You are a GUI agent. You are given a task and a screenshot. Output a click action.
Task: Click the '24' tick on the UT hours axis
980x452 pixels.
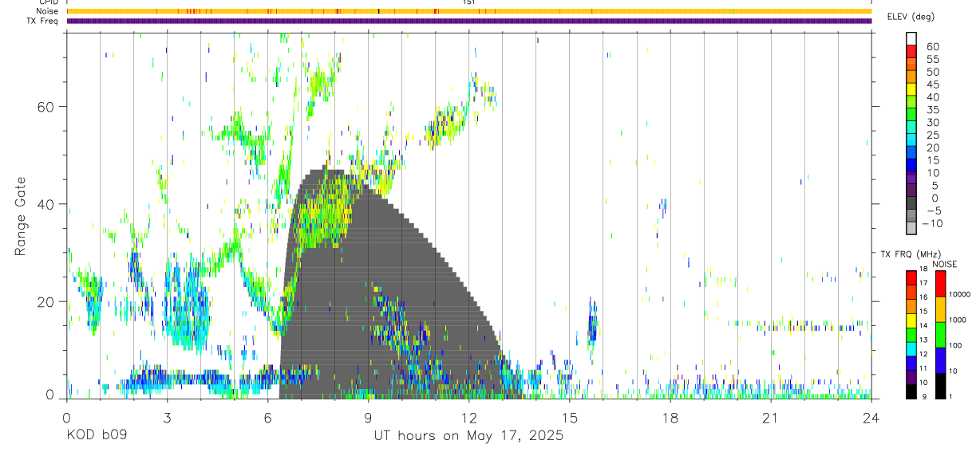pos(871,418)
